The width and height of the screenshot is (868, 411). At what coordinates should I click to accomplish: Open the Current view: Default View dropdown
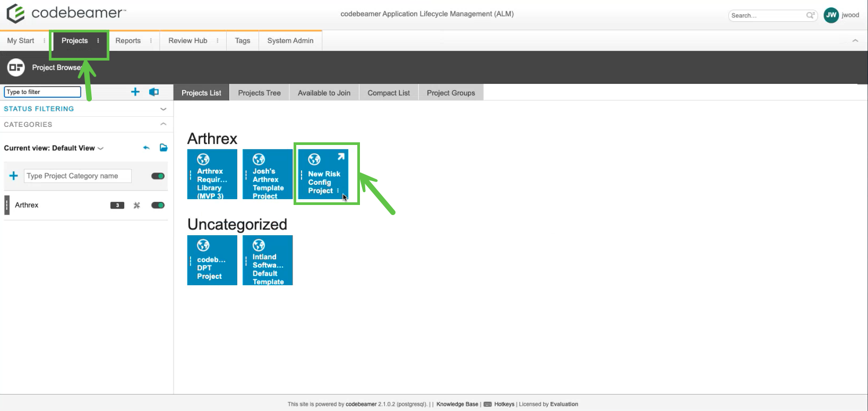tap(54, 148)
